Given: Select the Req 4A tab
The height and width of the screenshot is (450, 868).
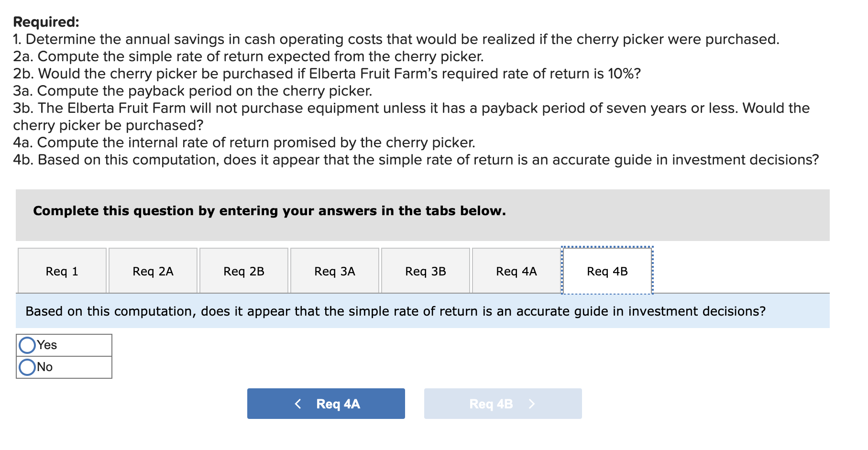Looking at the screenshot, I should tap(516, 271).
